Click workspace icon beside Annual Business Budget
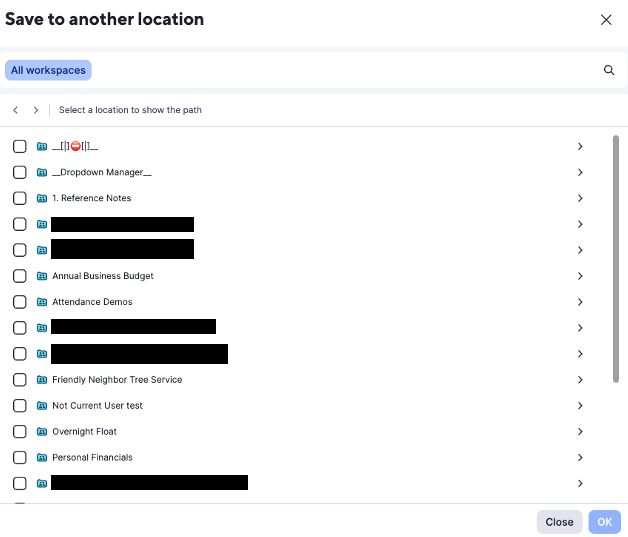This screenshot has height=537, width=628. coord(42,276)
